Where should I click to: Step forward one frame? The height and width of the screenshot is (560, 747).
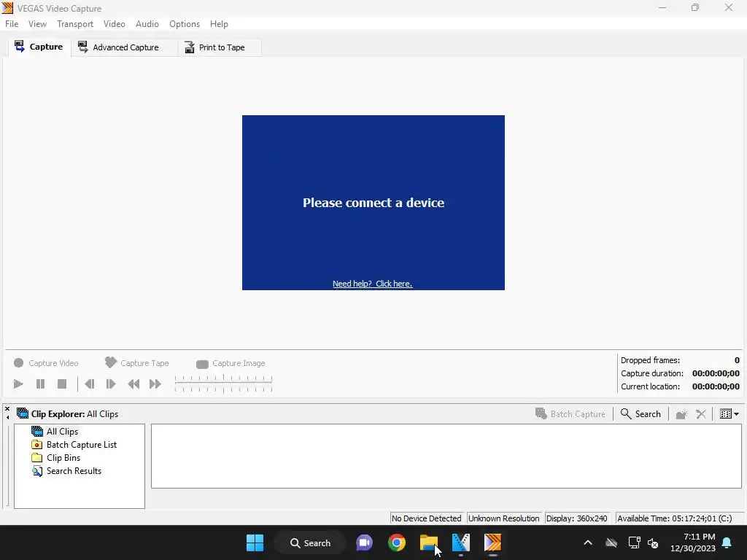click(x=111, y=384)
